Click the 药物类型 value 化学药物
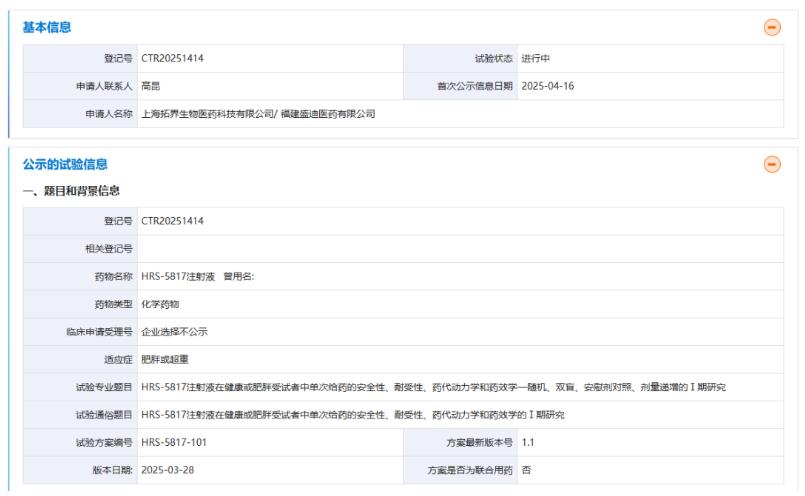This screenshot has height=496, width=805. tap(161, 303)
